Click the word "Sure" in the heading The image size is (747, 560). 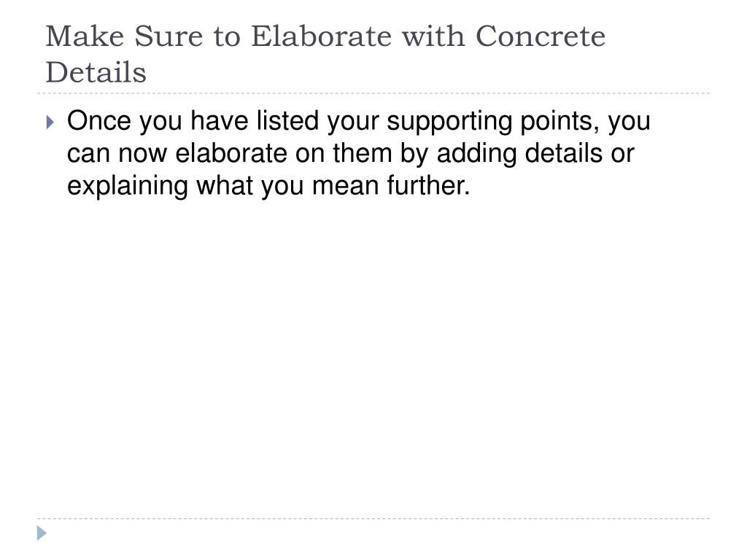tap(169, 36)
